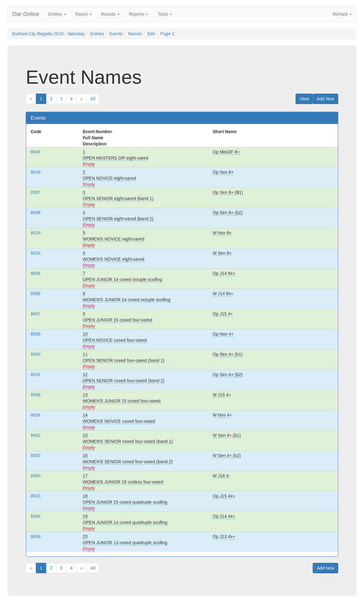Open the Results dropdown menu
364x611 pixels.
pos(110,14)
